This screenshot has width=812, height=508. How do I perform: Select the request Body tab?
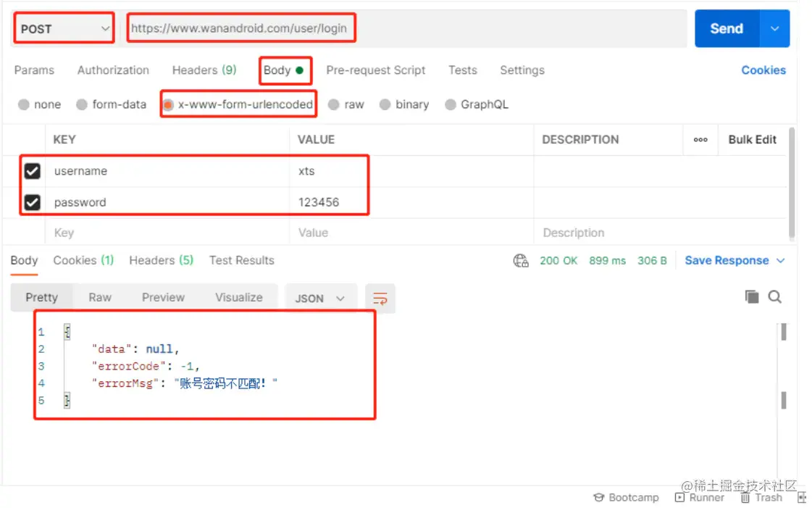pyautogui.click(x=284, y=70)
